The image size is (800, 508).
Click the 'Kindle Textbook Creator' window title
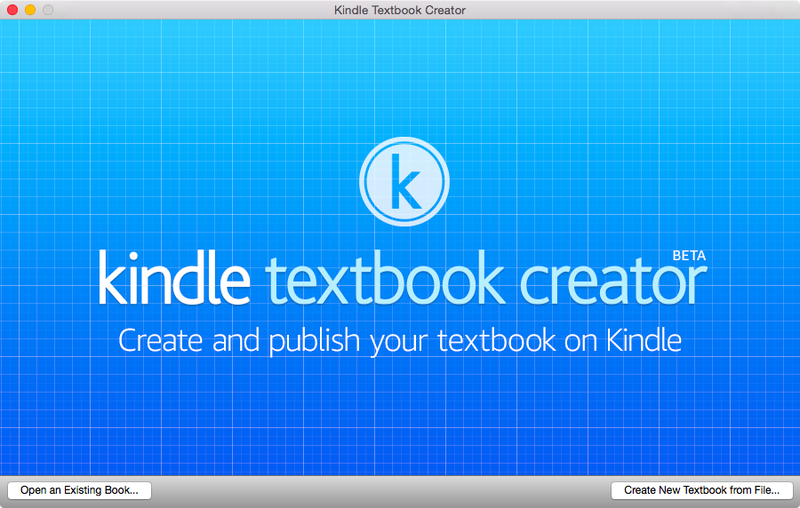point(399,10)
